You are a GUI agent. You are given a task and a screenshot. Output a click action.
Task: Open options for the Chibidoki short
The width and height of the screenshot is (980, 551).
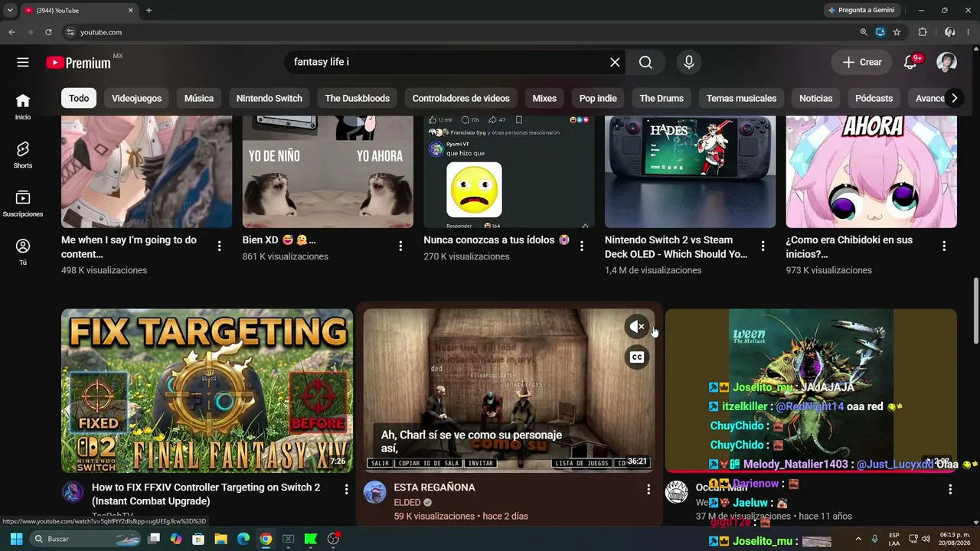[x=944, y=246]
